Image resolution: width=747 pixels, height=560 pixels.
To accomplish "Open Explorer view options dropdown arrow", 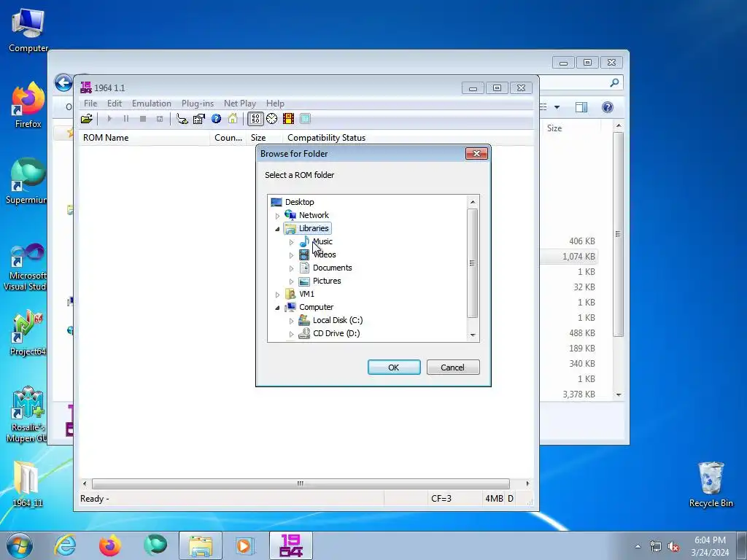I will (557, 107).
